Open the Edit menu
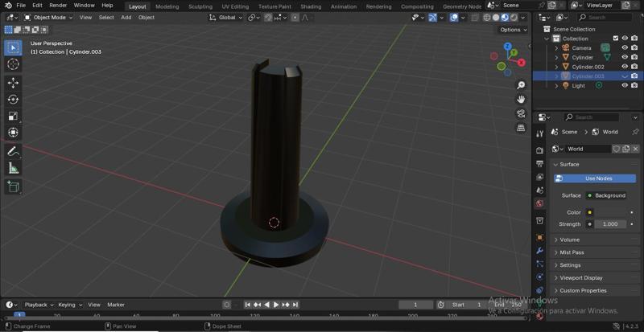 [x=37, y=6]
